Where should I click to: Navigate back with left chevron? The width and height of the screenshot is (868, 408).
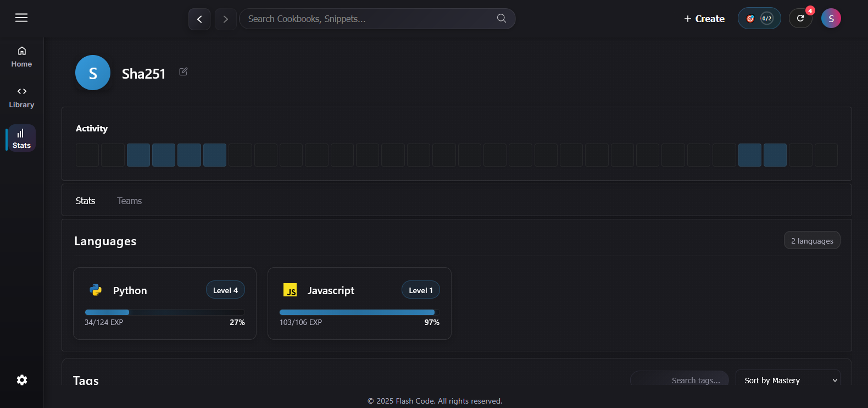click(x=199, y=19)
